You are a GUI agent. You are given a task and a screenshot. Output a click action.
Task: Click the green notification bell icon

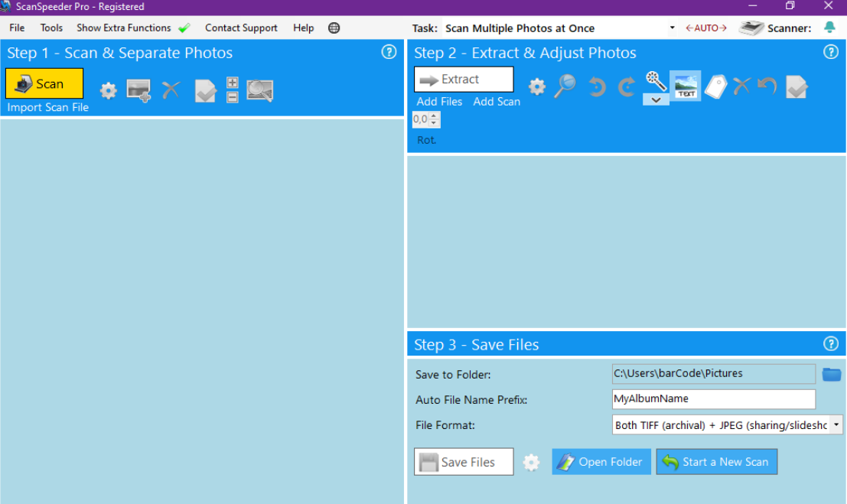coord(829,28)
